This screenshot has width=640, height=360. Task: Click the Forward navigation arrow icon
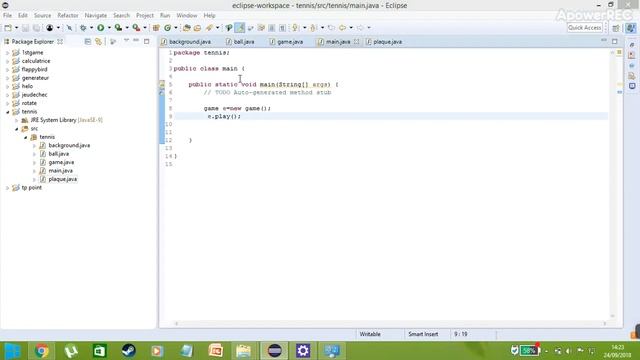[360, 28]
